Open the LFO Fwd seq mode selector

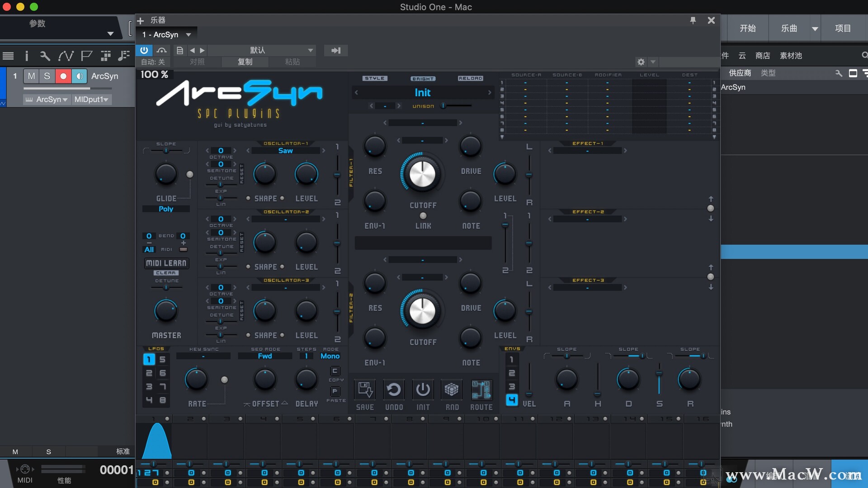click(265, 356)
